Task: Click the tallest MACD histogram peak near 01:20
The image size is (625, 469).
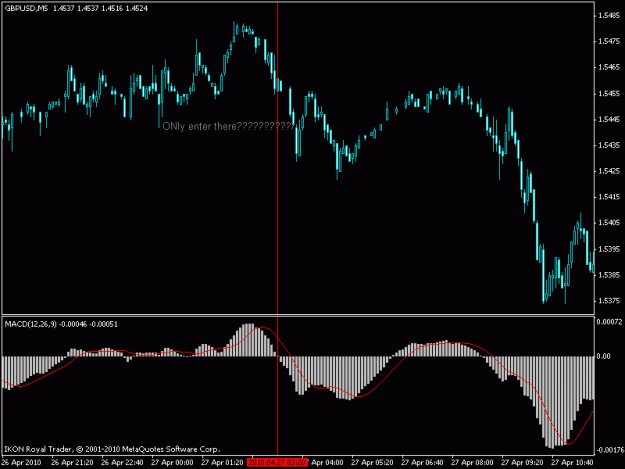Action: pos(248,339)
